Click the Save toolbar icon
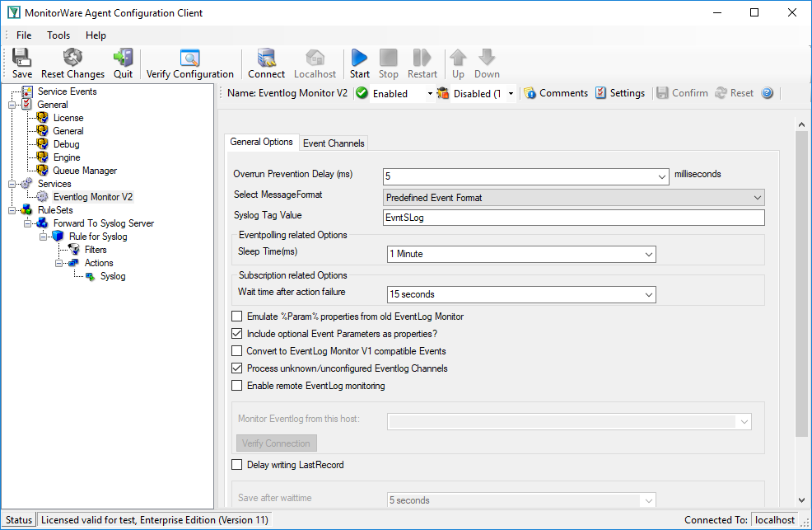The height and width of the screenshot is (530, 812). (21, 63)
